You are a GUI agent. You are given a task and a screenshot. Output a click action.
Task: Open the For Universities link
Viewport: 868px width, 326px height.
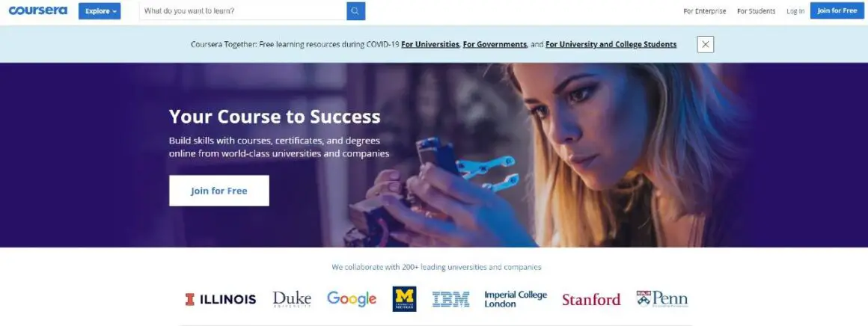tap(430, 44)
